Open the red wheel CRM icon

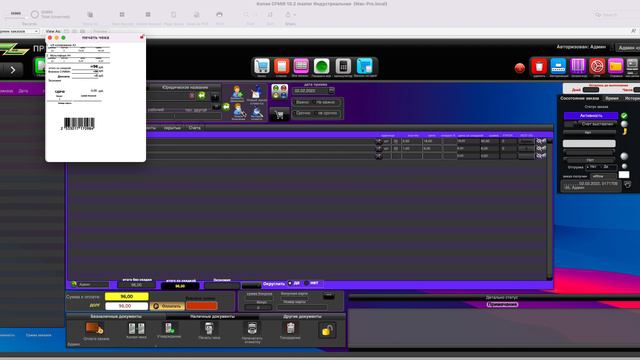[597, 66]
